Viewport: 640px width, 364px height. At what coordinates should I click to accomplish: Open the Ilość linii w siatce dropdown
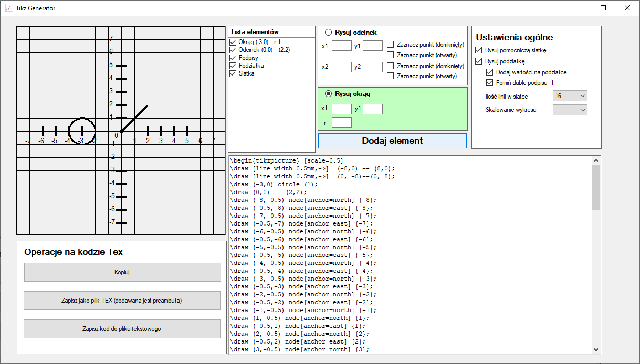pos(570,96)
